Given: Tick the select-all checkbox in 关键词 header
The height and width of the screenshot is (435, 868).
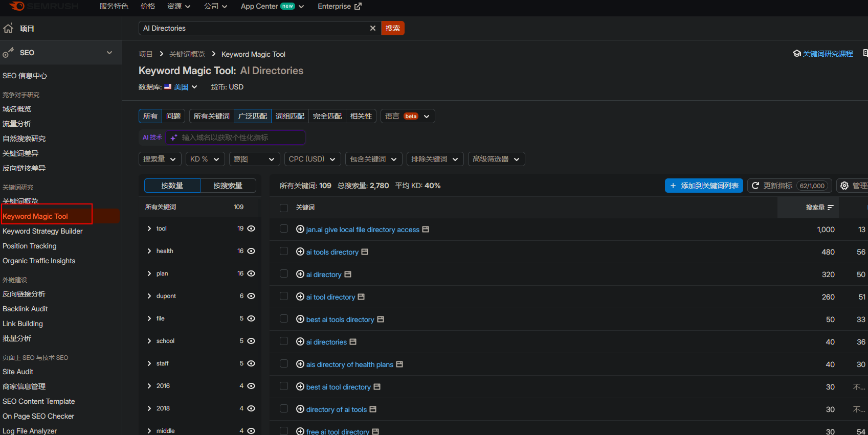Looking at the screenshot, I should tap(284, 208).
